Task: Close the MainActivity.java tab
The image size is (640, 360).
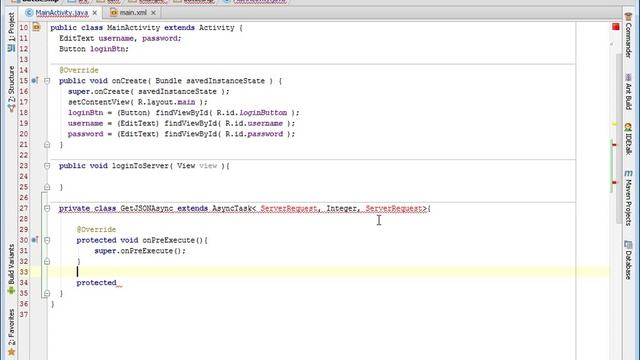Action: click(x=95, y=13)
